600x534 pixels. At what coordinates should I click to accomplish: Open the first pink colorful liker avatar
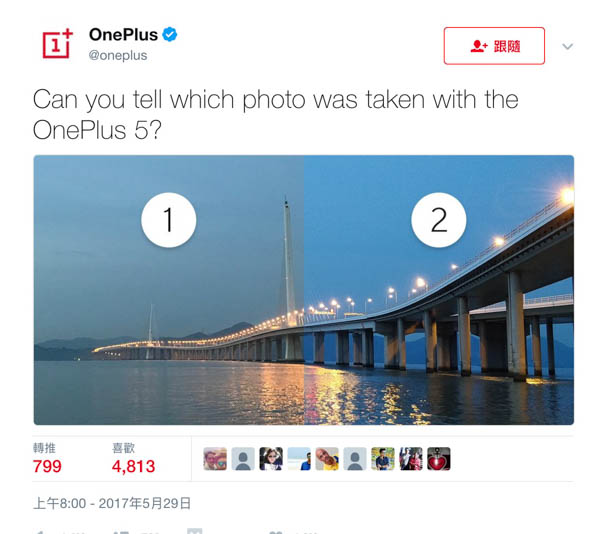[x=215, y=459]
